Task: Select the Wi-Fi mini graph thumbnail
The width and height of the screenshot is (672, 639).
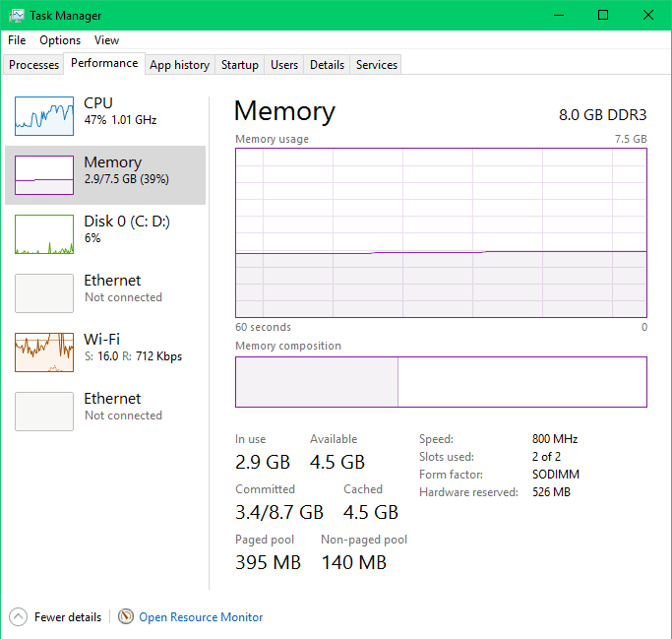Action: tap(44, 352)
